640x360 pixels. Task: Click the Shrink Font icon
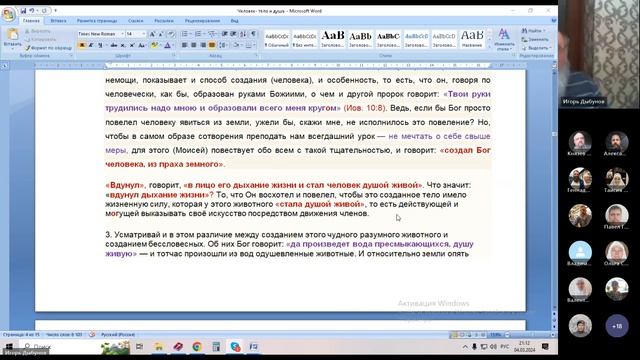point(161,34)
